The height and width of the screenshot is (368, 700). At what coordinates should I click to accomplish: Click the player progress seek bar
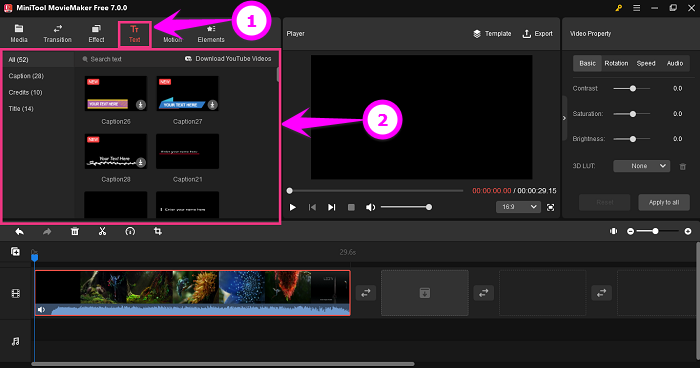[376, 191]
